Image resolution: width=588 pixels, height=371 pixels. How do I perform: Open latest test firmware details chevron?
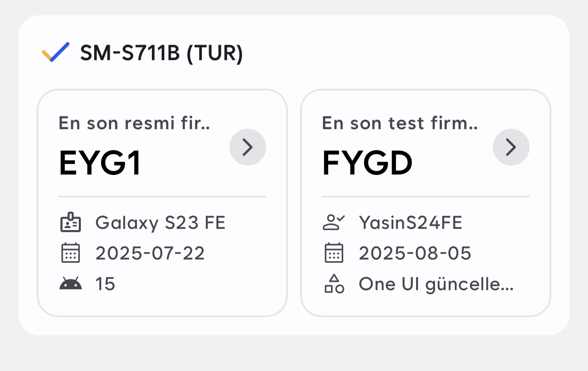[x=511, y=147]
